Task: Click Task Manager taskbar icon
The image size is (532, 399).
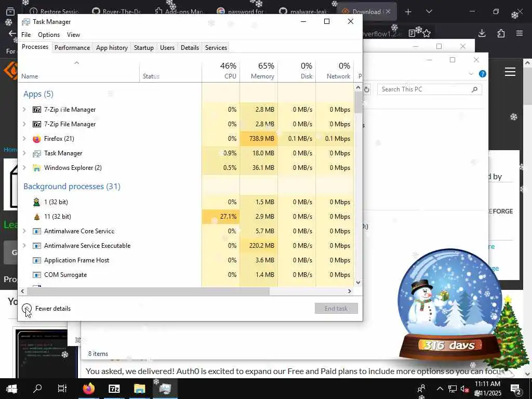Action: (x=165, y=389)
